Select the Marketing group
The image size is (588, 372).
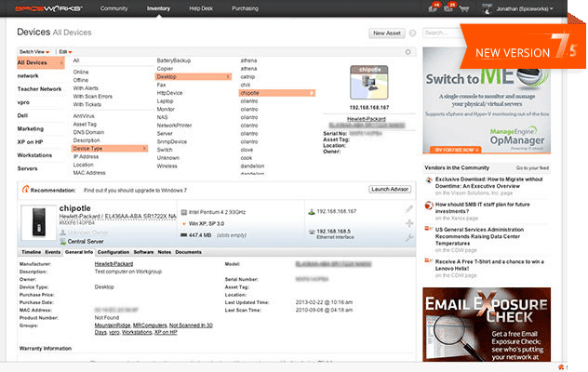pyautogui.click(x=31, y=128)
